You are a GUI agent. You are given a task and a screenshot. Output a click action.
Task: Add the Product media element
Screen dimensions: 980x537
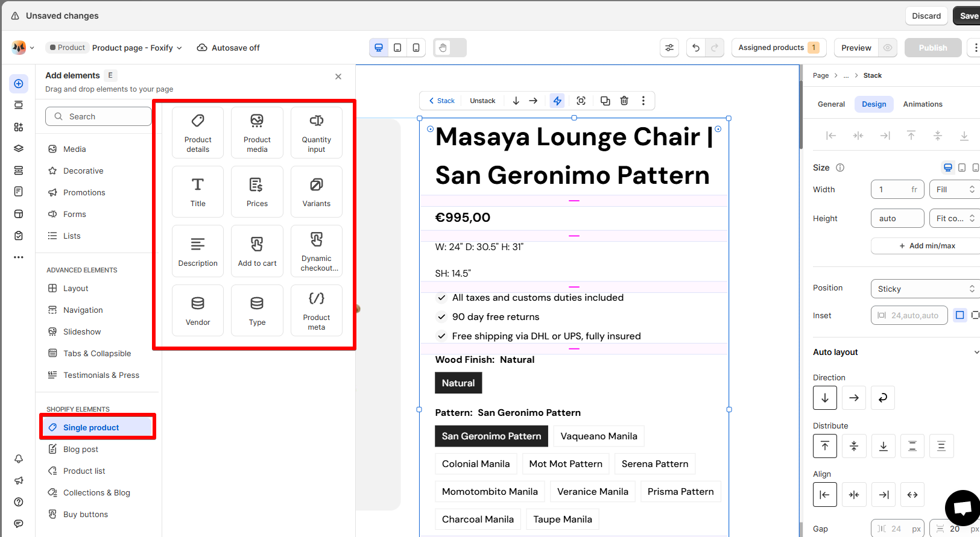257,133
